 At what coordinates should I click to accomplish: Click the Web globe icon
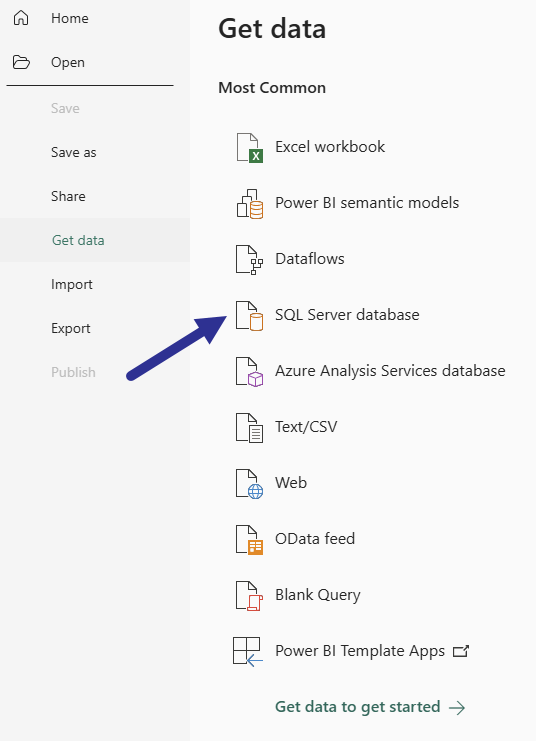249,483
